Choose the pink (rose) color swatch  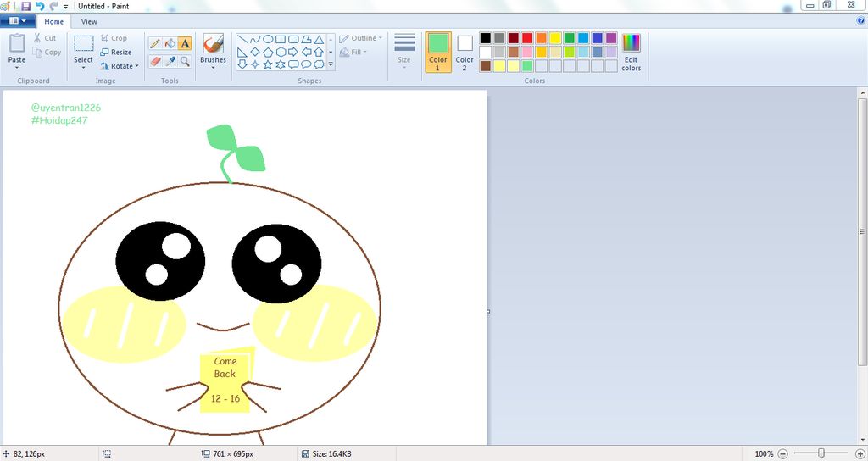pos(527,52)
